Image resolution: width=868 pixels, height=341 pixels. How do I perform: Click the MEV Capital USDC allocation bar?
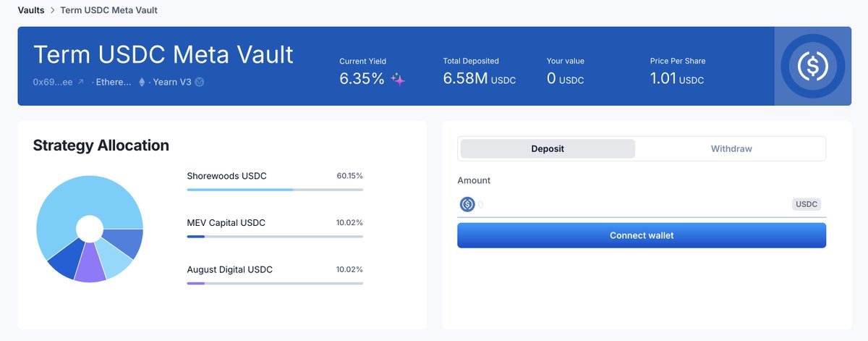point(275,236)
